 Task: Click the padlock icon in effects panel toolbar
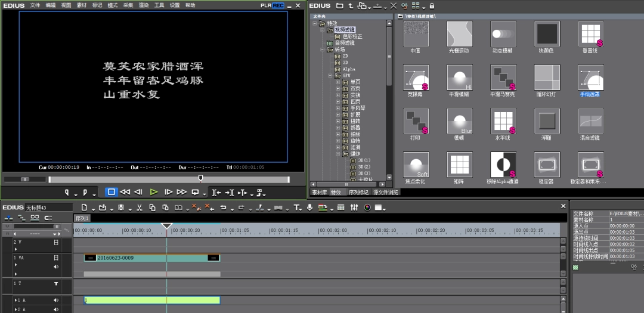432,5
